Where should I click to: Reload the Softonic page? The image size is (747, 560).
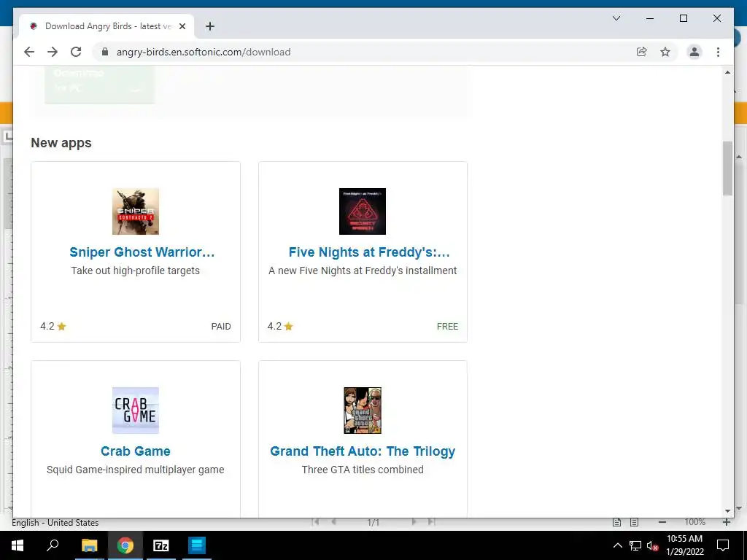[x=76, y=52]
